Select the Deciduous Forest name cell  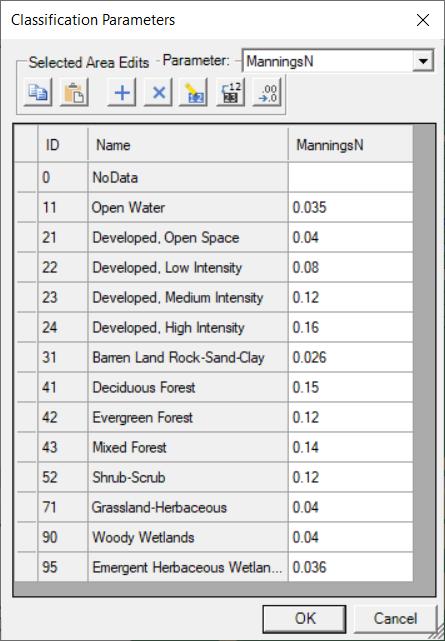click(x=188, y=387)
